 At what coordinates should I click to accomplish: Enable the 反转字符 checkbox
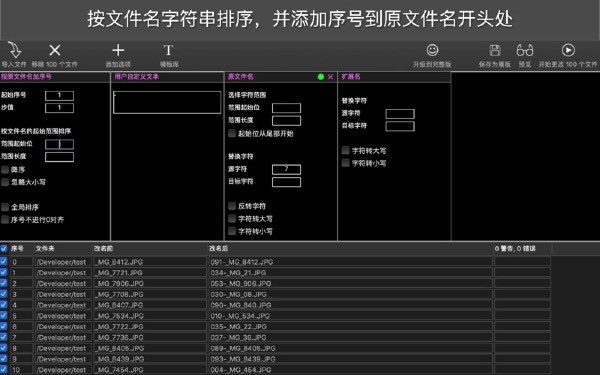click(x=232, y=206)
